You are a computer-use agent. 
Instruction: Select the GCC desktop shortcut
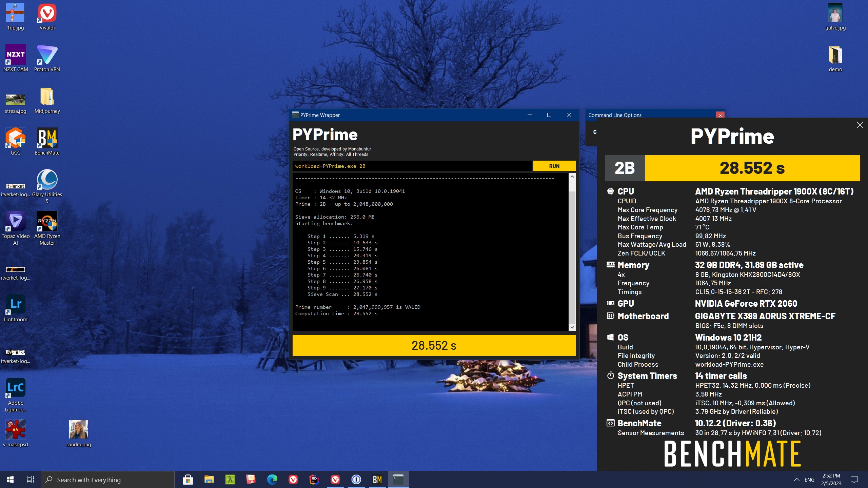click(x=16, y=142)
